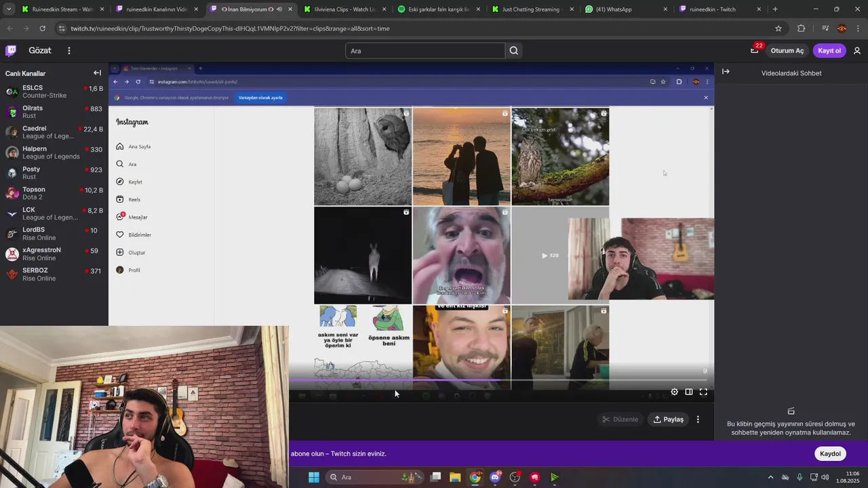Close the İnan Bilmiyorum tab

point(290,9)
